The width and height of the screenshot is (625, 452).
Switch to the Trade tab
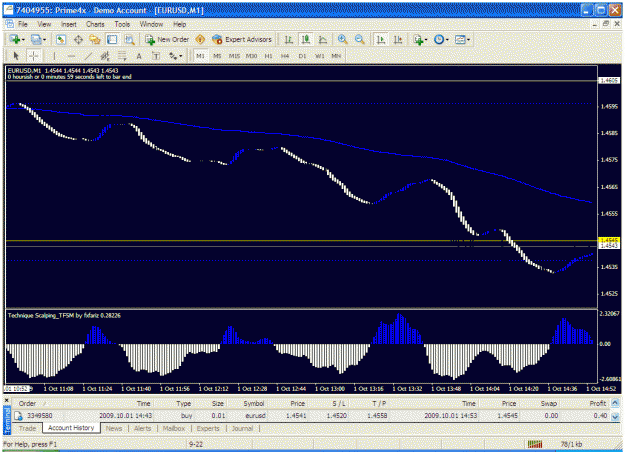tap(28, 428)
